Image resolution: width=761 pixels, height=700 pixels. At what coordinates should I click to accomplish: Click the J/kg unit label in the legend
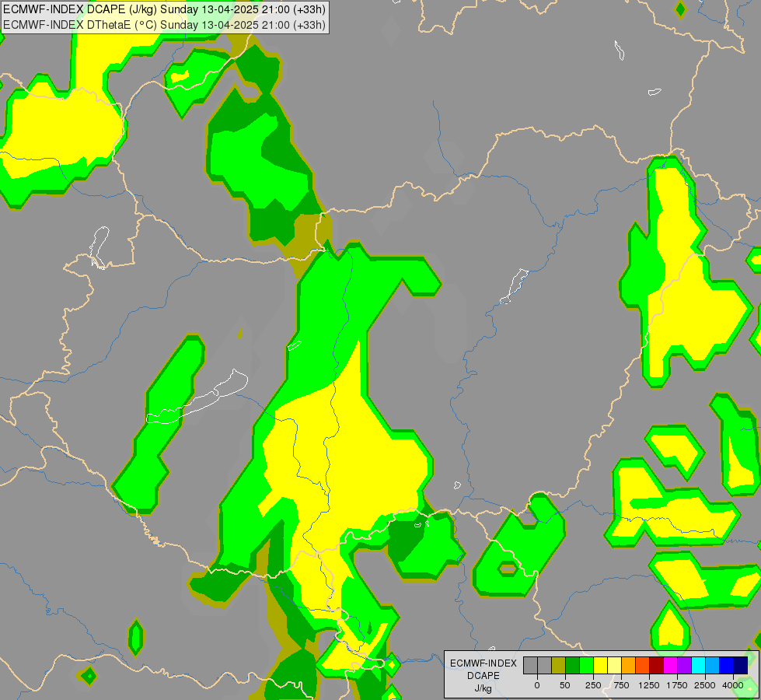tap(483, 688)
